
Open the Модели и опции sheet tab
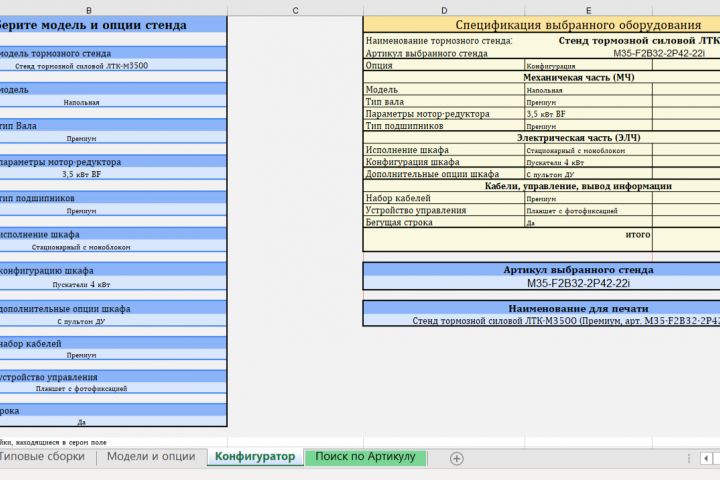tap(151, 457)
